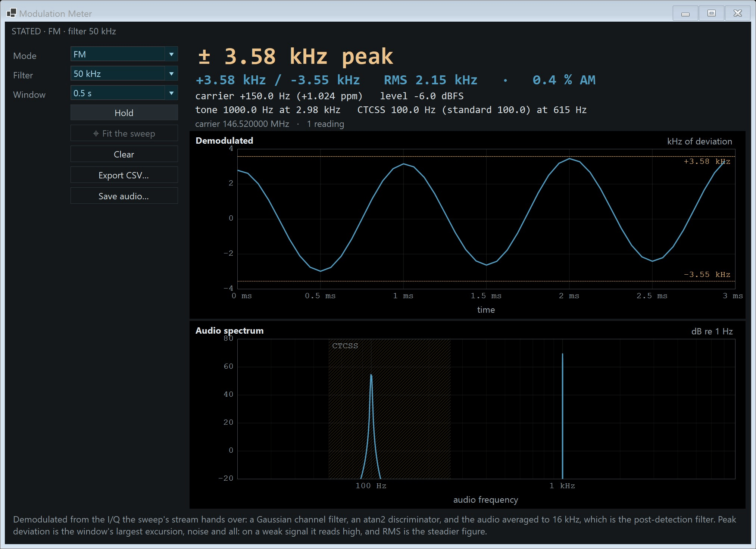756x549 pixels.
Task: Click the '1 reading' count text
Action: pos(325,124)
